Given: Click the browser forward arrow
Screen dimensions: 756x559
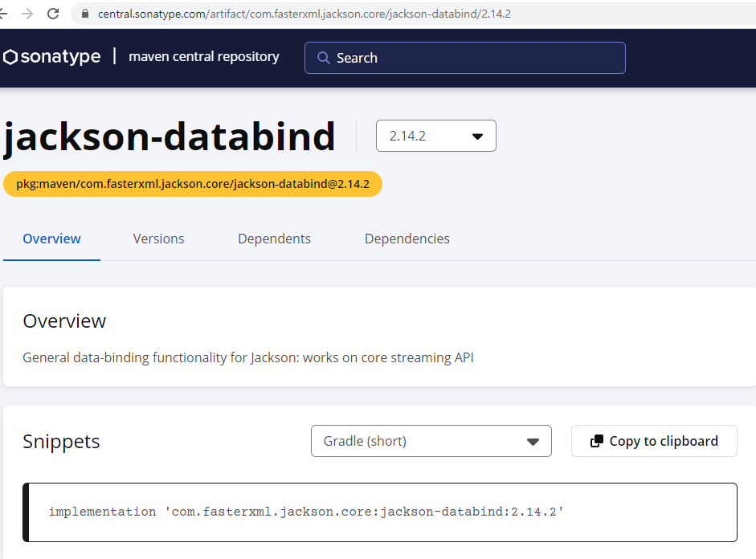Looking at the screenshot, I should click(27, 14).
